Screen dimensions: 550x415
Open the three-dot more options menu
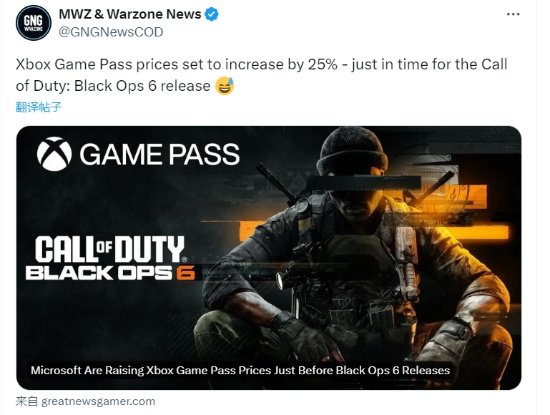[x=513, y=14]
